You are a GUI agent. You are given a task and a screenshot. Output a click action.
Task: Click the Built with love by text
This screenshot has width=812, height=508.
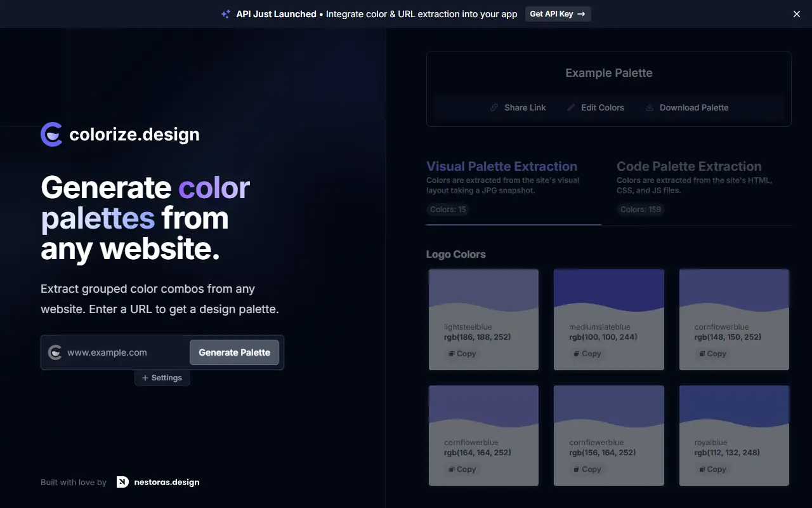(x=74, y=482)
